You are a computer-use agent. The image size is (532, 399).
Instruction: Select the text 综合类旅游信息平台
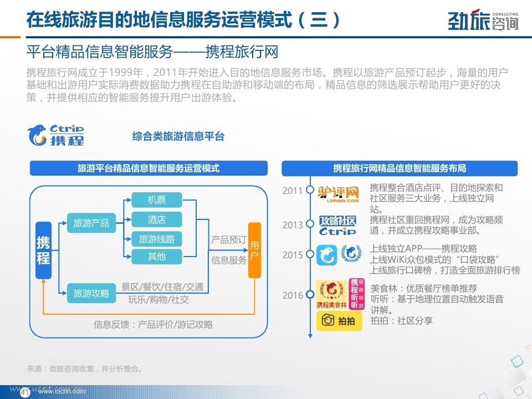tap(178, 136)
